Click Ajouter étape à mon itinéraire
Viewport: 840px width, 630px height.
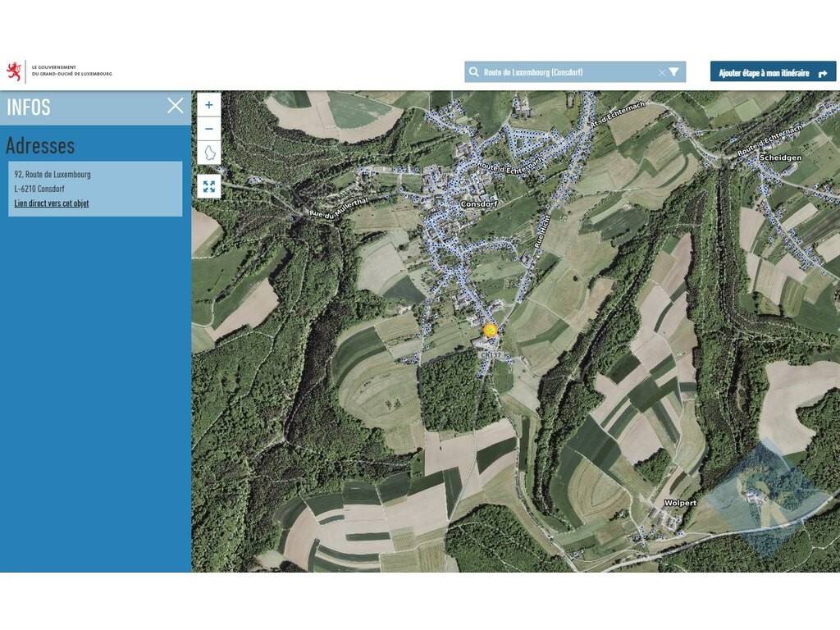(773, 72)
